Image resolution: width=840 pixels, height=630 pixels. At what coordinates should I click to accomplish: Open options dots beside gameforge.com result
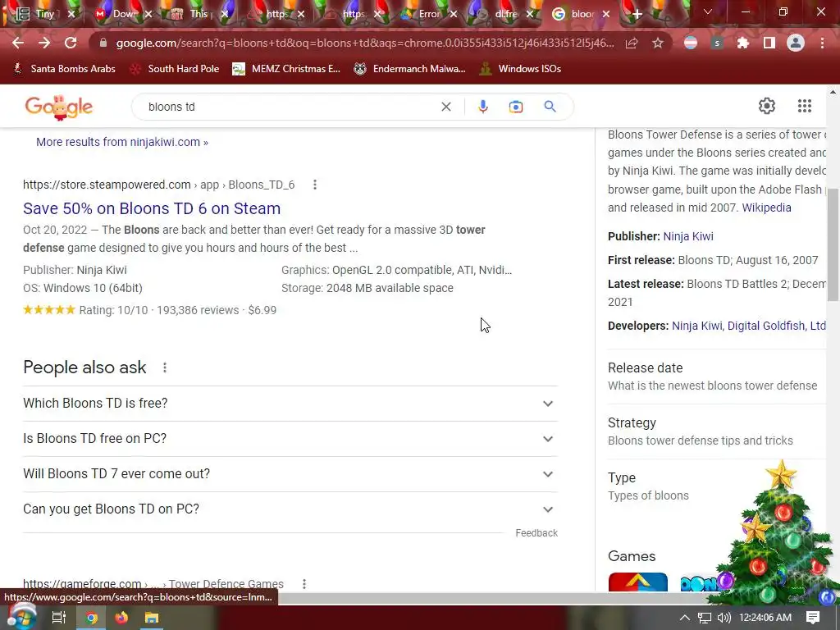[x=304, y=584]
